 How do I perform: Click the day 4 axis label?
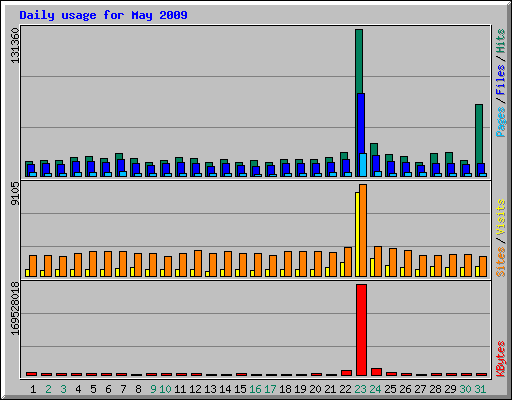(78, 389)
